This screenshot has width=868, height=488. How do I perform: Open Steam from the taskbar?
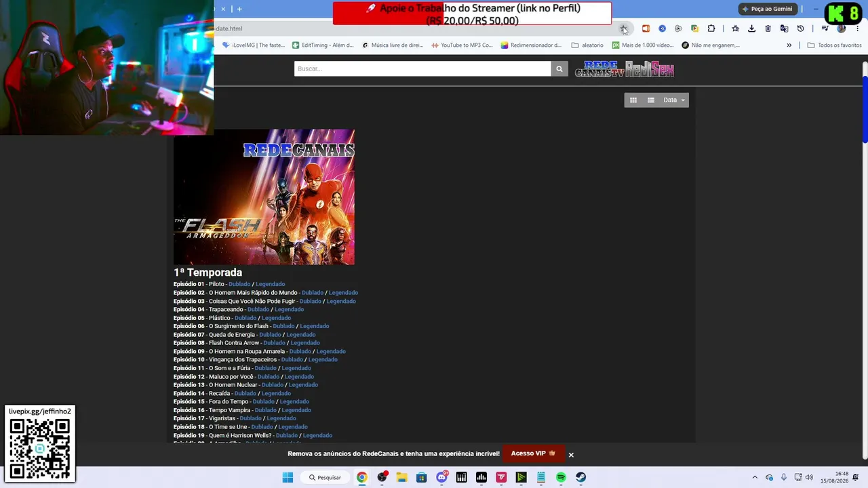click(x=581, y=477)
